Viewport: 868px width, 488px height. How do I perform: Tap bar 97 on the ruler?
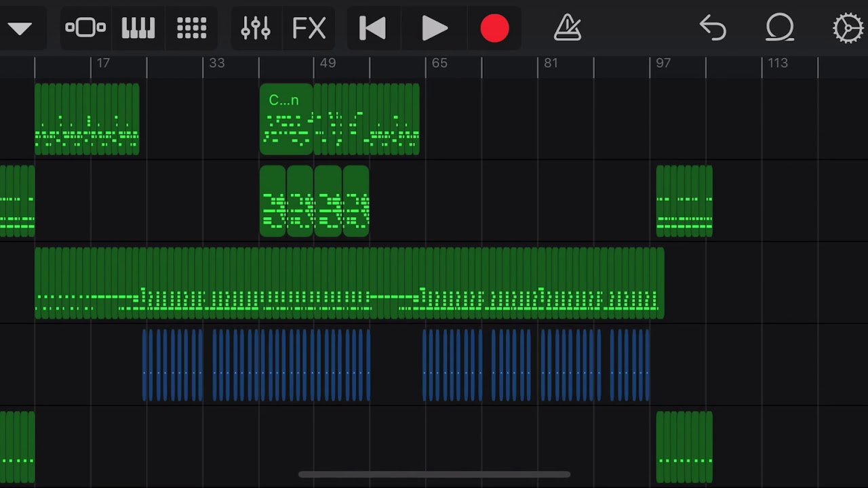(663, 63)
